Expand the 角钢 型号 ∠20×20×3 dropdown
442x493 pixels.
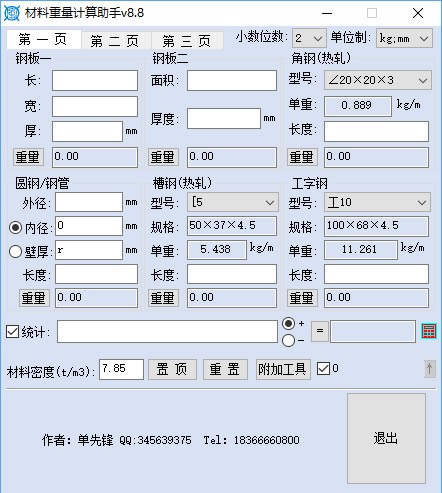pos(378,80)
